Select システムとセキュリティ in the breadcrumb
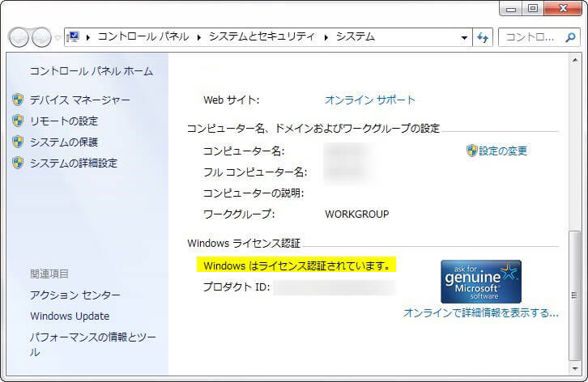The height and width of the screenshot is (382, 588). click(262, 36)
